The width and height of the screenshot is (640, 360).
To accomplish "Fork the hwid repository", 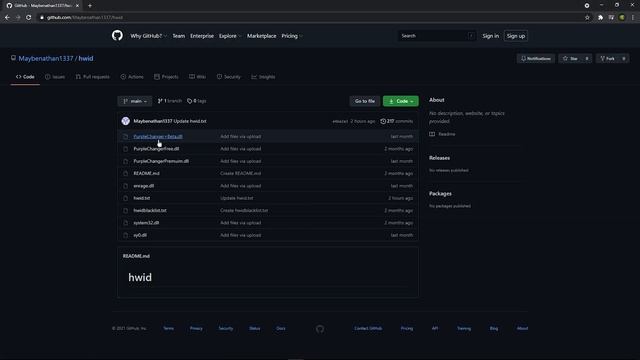I will tap(607, 59).
